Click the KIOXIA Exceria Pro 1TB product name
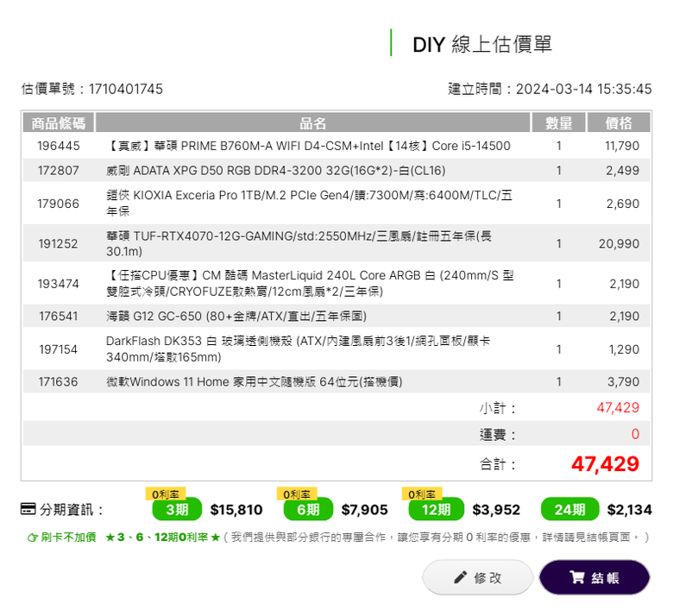 [x=310, y=203]
